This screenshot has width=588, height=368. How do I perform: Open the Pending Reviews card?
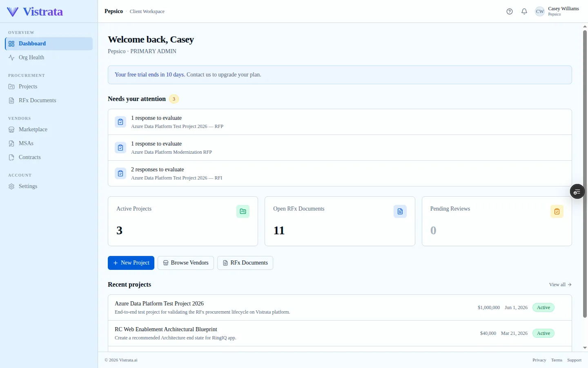click(x=497, y=221)
